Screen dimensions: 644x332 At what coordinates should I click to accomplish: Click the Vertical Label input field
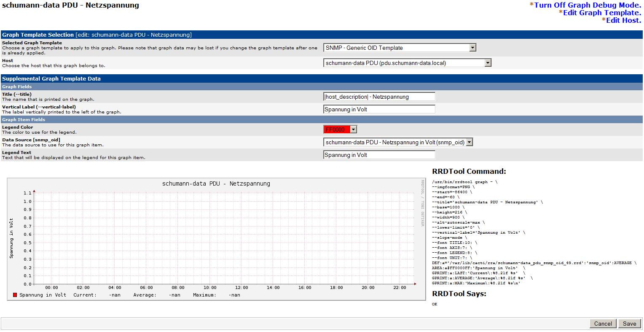click(x=379, y=109)
